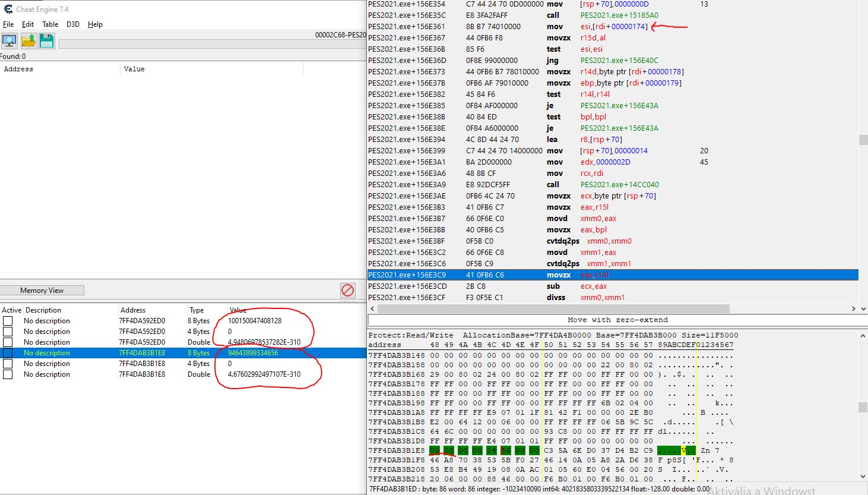Click the open file folder icon
The width and height of the screenshot is (868, 495).
(28, 41)
